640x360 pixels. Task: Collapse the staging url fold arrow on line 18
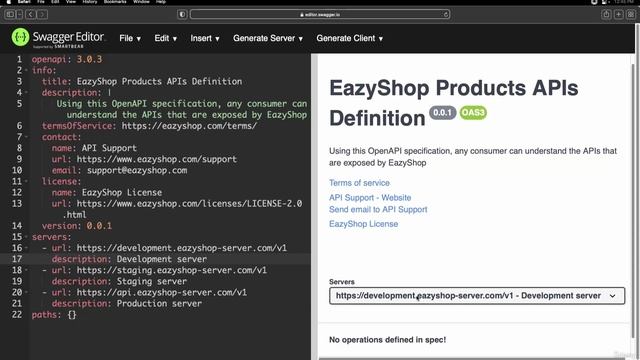click(x=27, y=270)
